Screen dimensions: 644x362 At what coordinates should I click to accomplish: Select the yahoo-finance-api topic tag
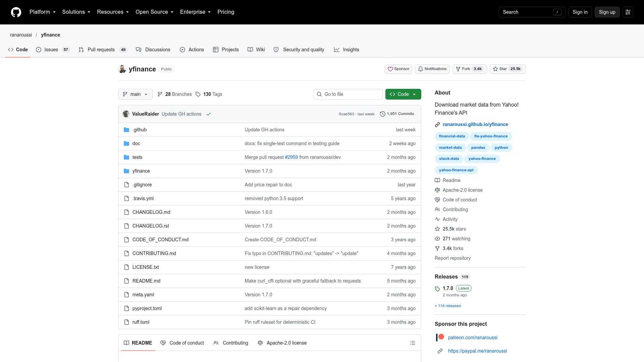click(x=456, y=170)
